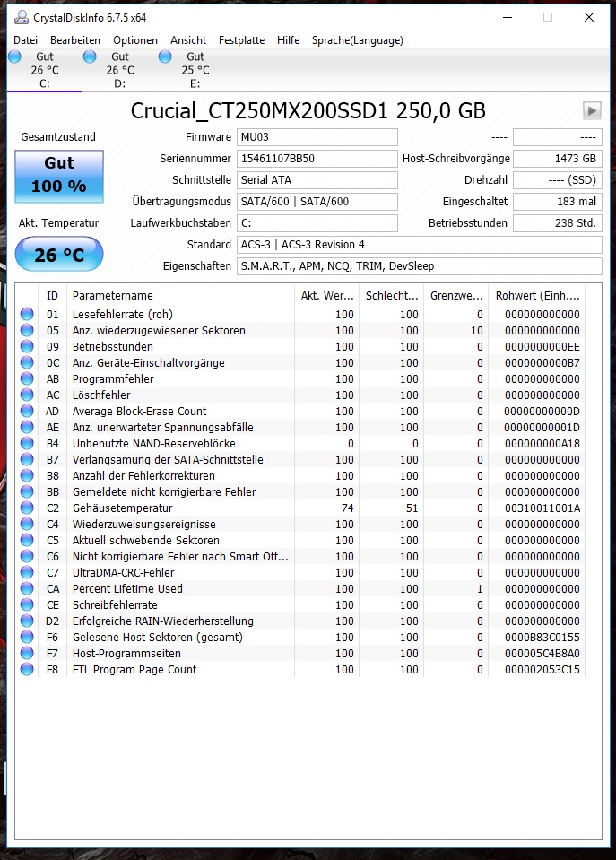Click the CrystalDiskInfo app icon in title bar
Image resolution: width=616 pixels, height=860 pixels.
(x=21, y=18)
